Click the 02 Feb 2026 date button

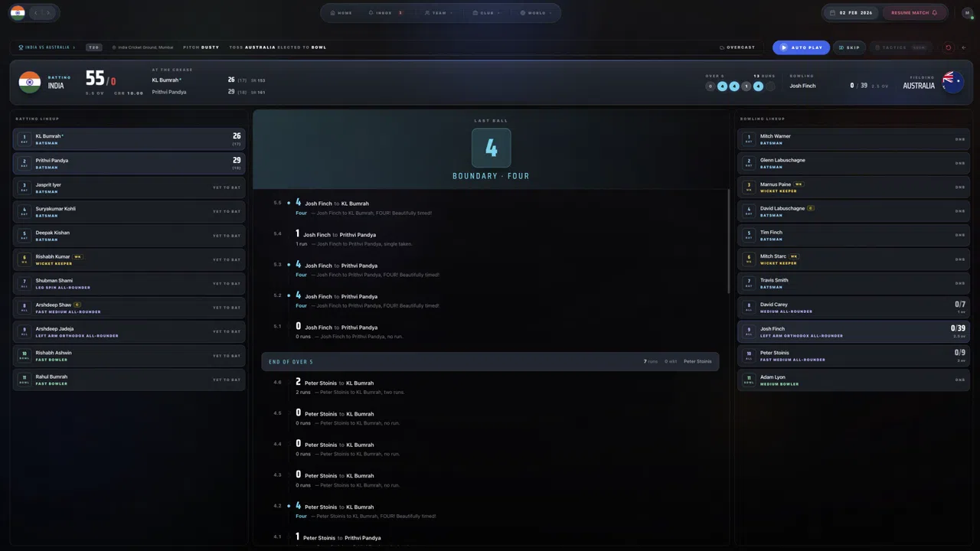[851, 13]
